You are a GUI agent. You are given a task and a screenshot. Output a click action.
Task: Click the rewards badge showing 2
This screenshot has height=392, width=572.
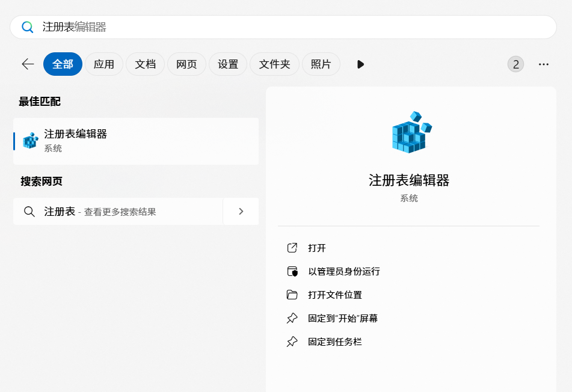pos(515,64)
